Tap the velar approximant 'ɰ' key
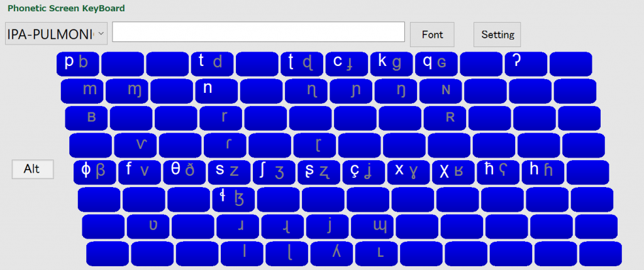The width and height of the screenshot is (644, 270). [372, 227]
